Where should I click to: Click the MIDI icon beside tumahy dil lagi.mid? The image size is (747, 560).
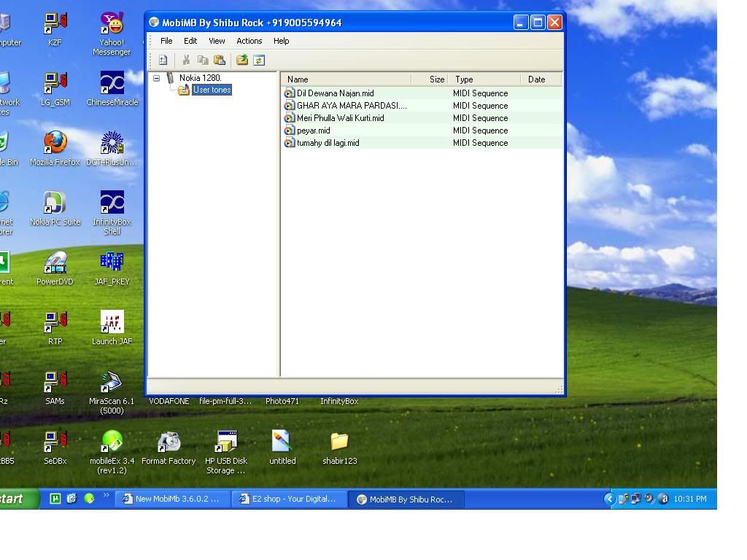(289, 143)
